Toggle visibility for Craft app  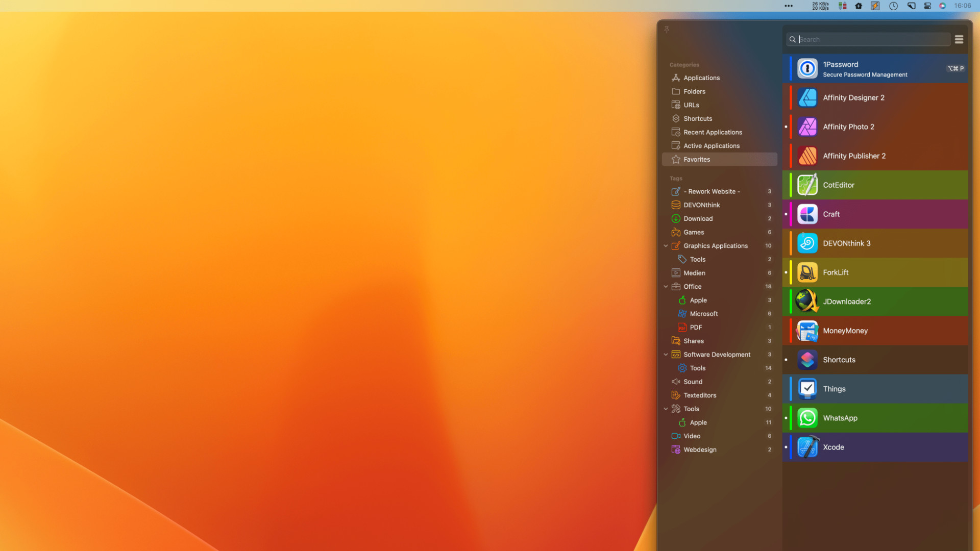[x=785, y=214]
